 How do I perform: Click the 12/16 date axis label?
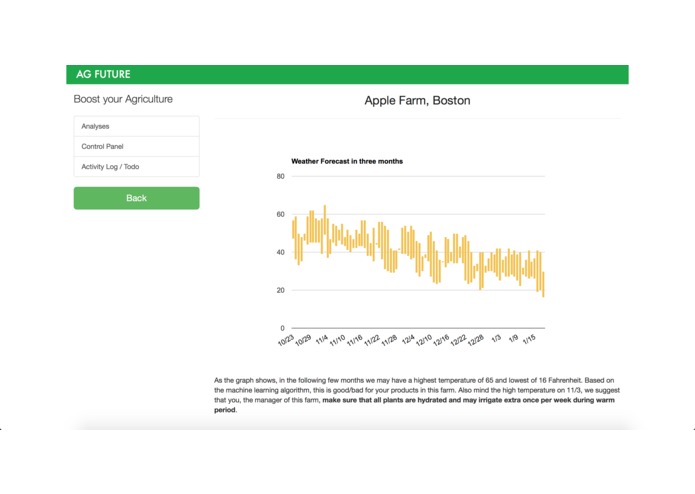tap(441, 340)
